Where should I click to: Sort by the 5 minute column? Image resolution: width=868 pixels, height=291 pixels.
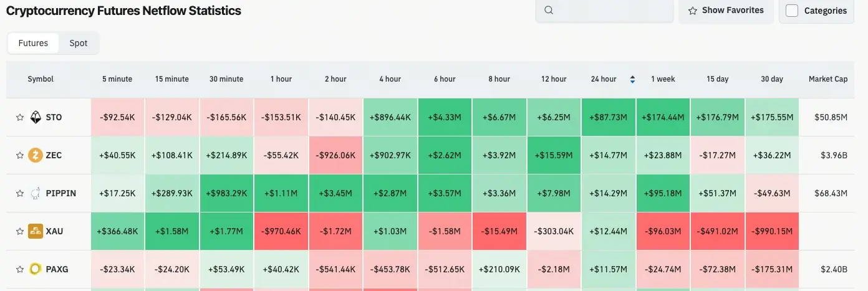[x=117, y=79]
